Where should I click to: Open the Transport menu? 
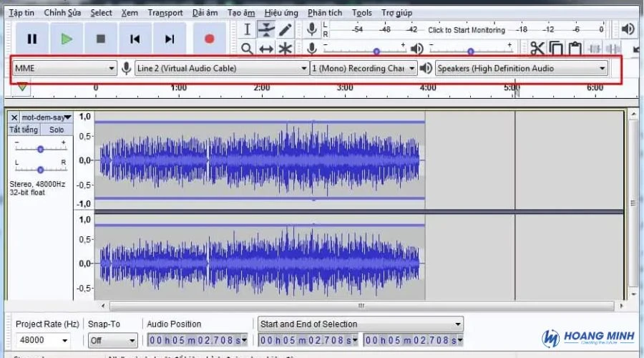pyautogui.click(x=165, y=13)
